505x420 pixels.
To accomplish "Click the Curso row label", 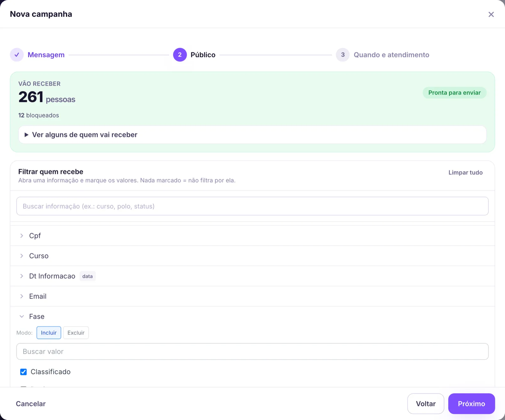I will [x=39, y=256].
